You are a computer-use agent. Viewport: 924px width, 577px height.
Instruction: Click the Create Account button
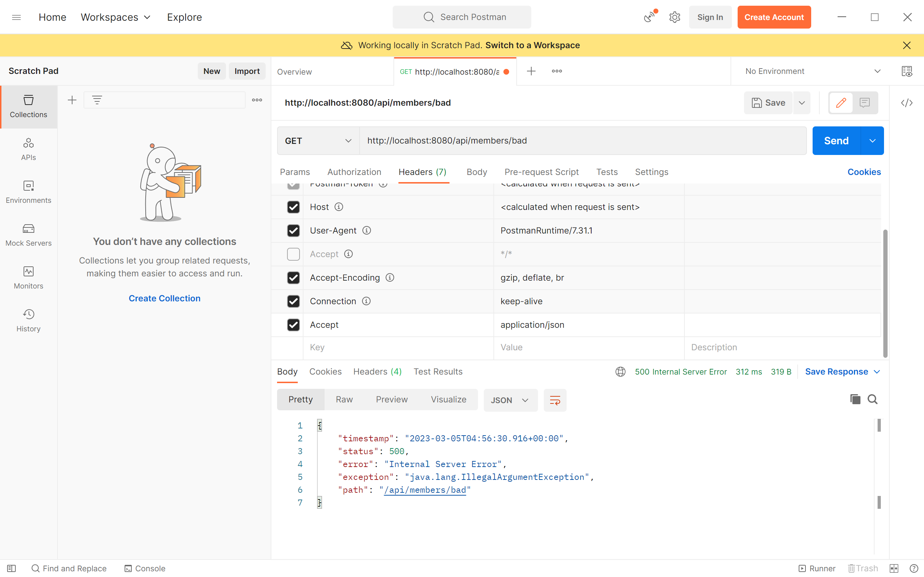774,17
